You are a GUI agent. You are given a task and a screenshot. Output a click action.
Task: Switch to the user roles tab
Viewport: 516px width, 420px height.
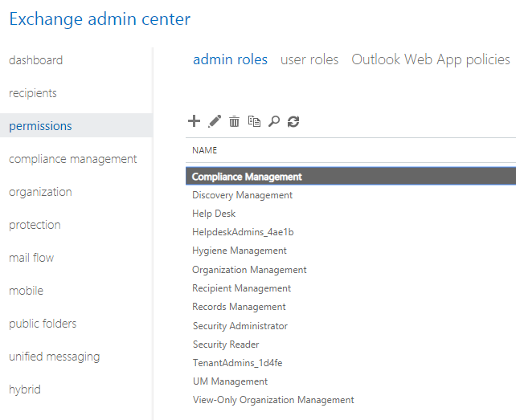click(x=309, y=59)
